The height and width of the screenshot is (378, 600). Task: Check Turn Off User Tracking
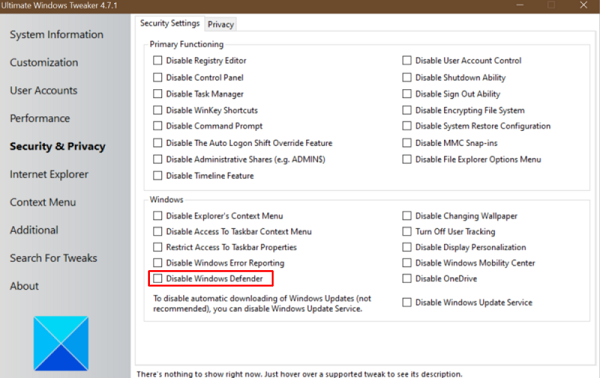407,231
